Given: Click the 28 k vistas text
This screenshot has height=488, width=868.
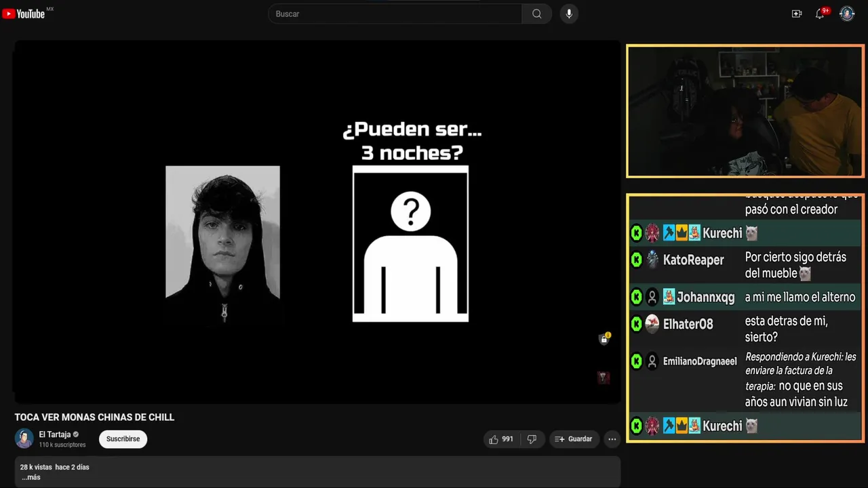Looking at the screenshot, I should click(36, 467).
